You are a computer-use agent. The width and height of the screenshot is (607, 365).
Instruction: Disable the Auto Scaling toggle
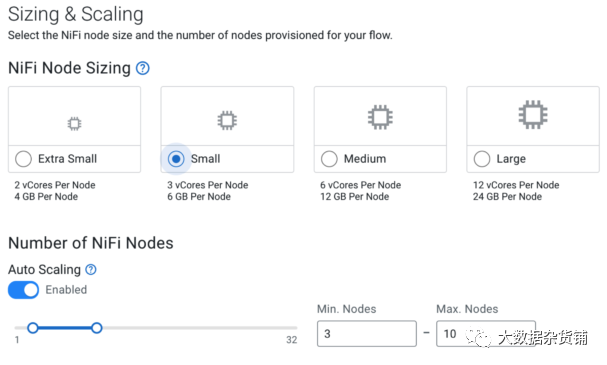pos(24,290)
